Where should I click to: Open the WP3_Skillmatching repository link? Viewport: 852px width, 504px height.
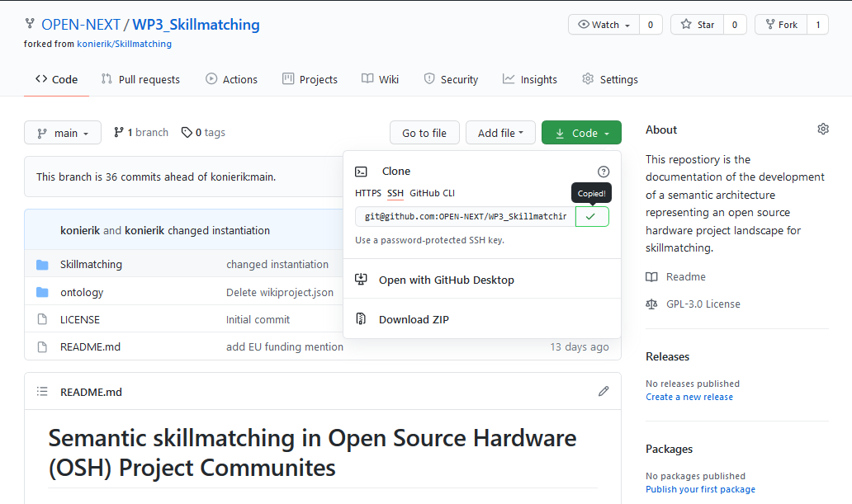196,25
